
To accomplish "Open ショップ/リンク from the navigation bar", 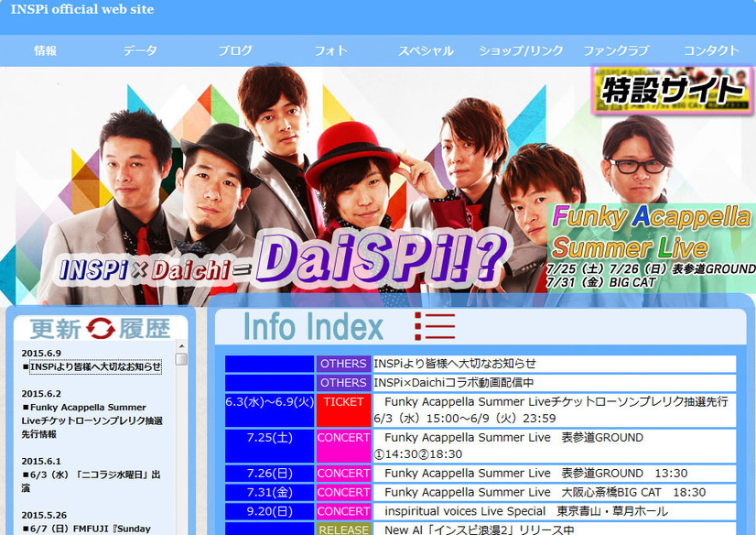I will (x=521, y=50).
